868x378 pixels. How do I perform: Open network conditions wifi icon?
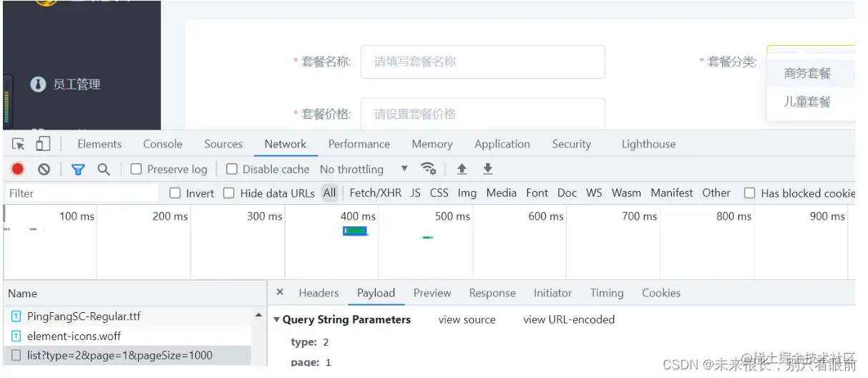pos(429,169)
